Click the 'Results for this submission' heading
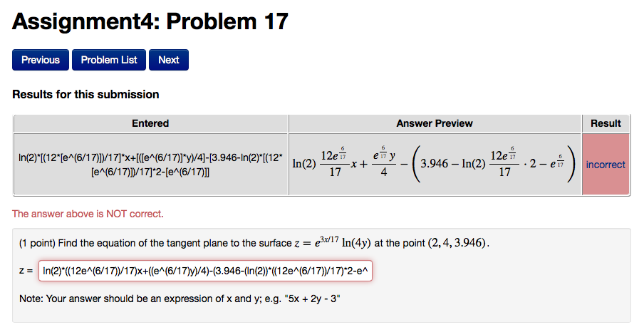 pos(85,95)
